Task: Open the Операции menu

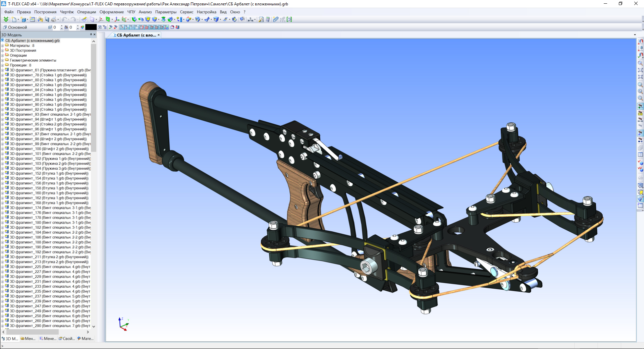Action: 86,12
